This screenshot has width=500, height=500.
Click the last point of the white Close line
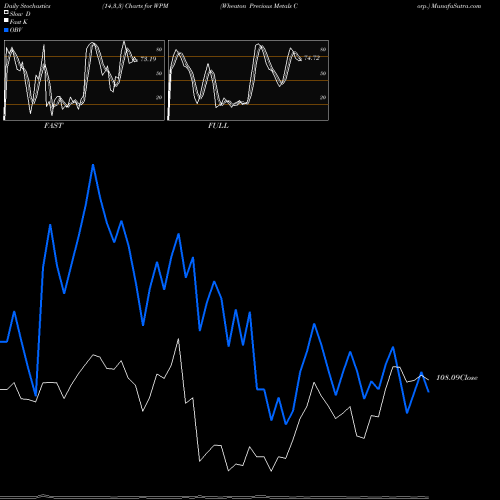tap(428, 380)
